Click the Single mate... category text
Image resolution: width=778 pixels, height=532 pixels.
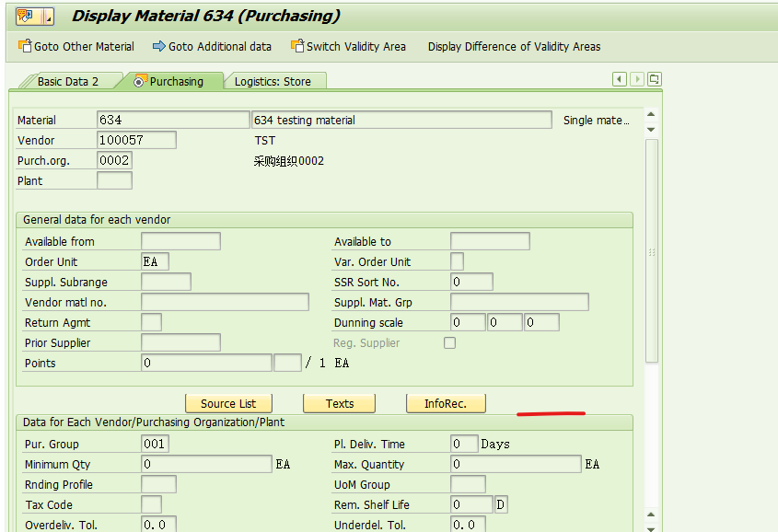pos(596,120)
